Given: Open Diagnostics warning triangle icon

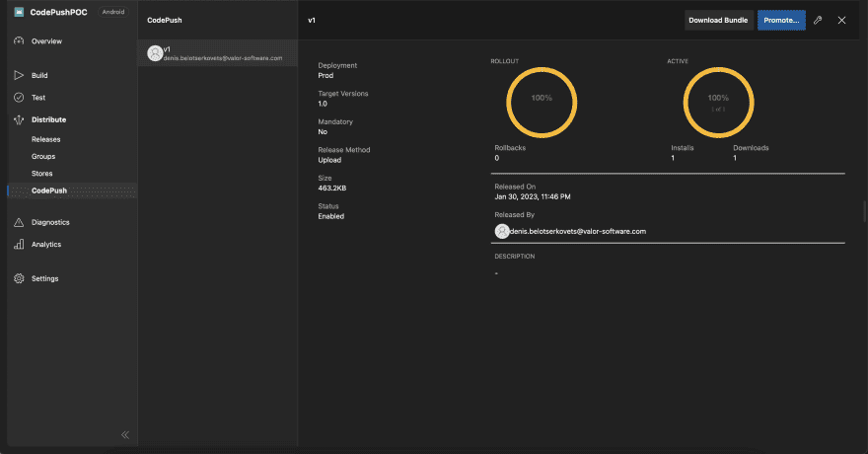Looking at the screenshot, I should 19,222.
